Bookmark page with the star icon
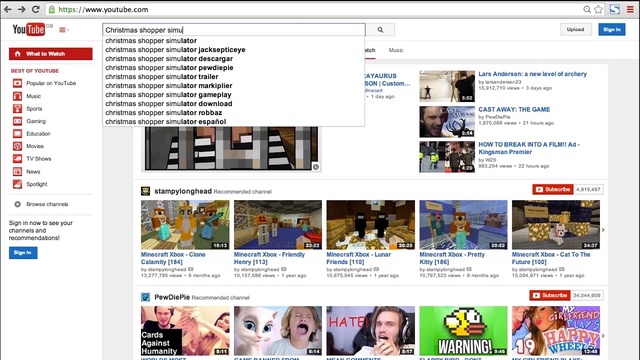 [x=598, y=9]
